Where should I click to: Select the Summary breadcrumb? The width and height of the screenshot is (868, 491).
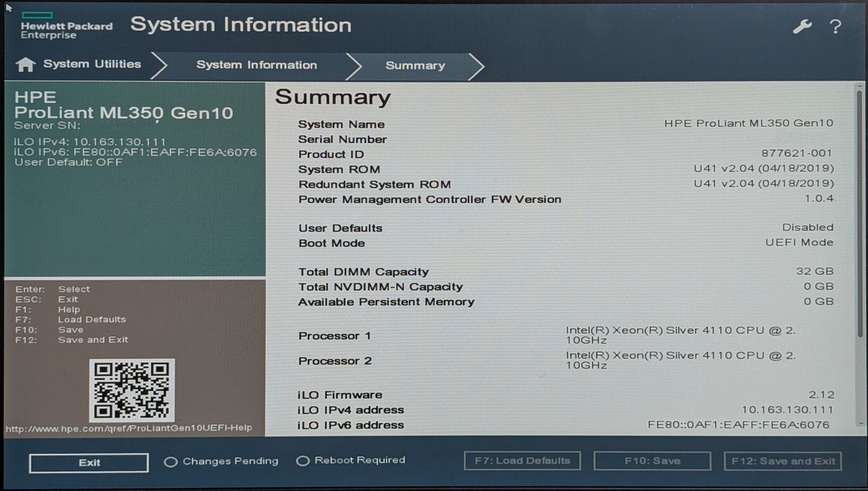[415, 65]
